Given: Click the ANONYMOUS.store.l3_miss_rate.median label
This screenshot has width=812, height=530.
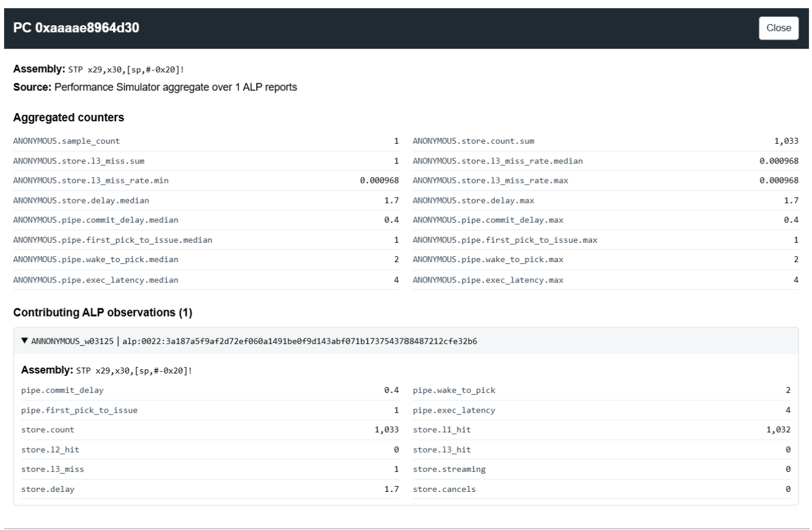Looking at the screenshot, I should click(497, 161).
